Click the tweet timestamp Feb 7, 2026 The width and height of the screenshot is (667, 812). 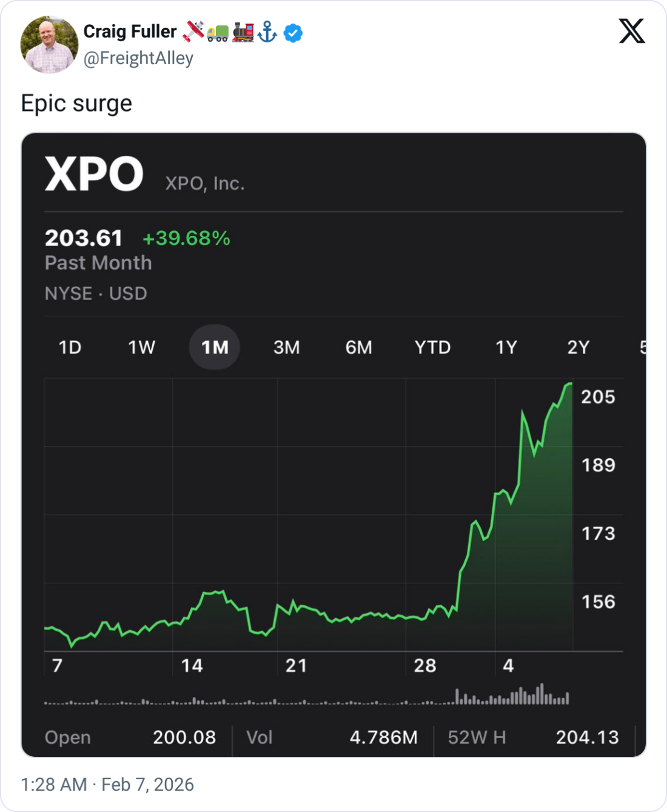[107, 785]
